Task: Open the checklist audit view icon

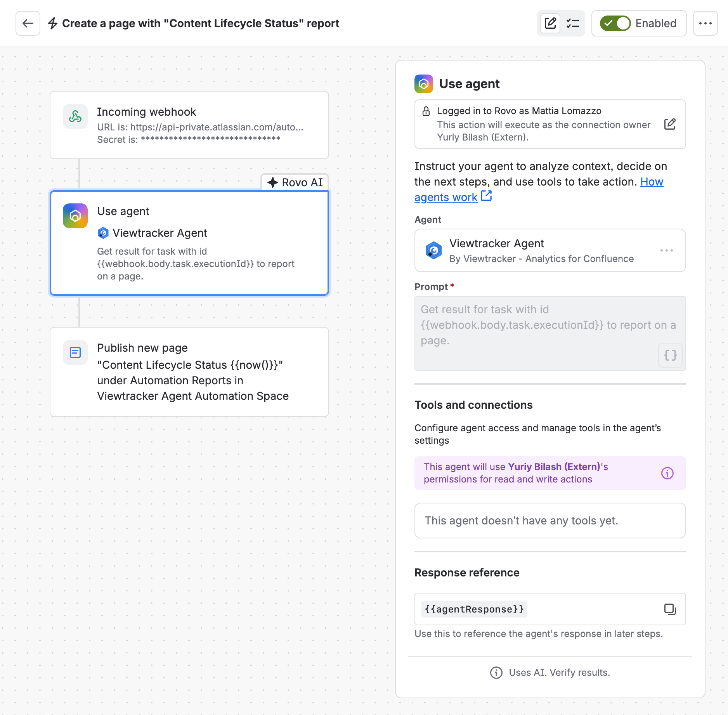Action: (x=573, y=23)
